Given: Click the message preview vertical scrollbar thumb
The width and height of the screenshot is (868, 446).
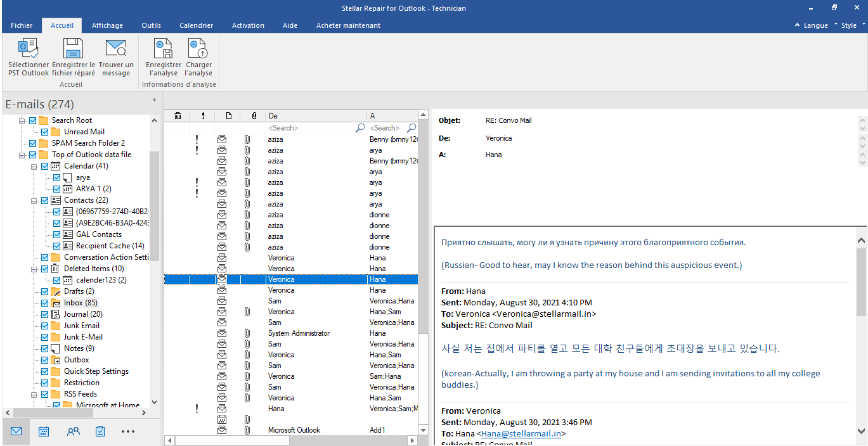Looking at the screenshot, I should point(861,282).
